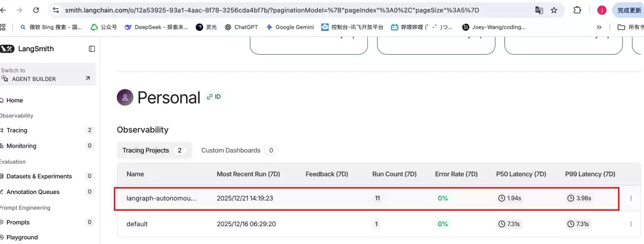Click the P50 Latency (7D) header

(x=521, y=174)
